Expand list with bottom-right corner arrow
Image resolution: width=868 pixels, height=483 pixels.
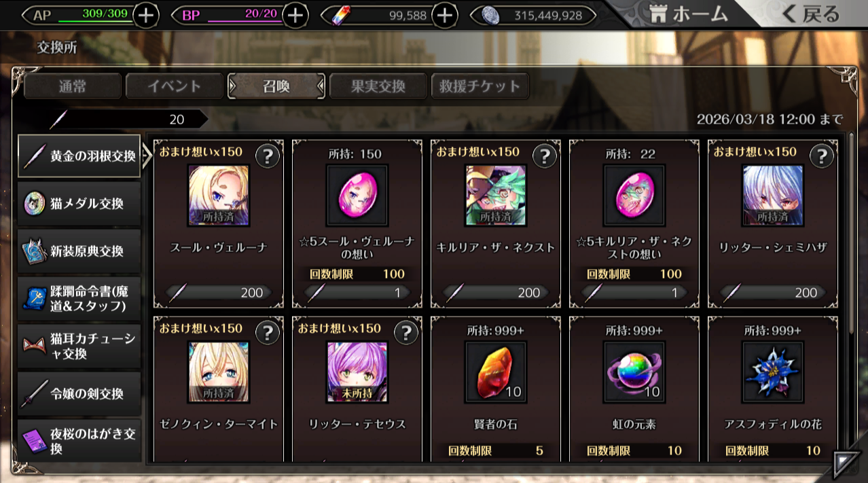pyautogui.click(x=845, y=463)
